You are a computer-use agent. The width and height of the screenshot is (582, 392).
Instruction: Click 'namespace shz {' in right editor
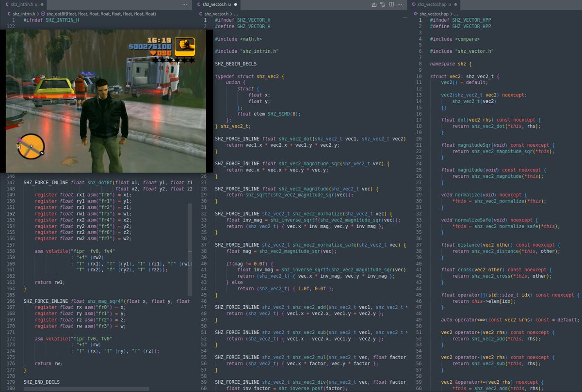451,64
